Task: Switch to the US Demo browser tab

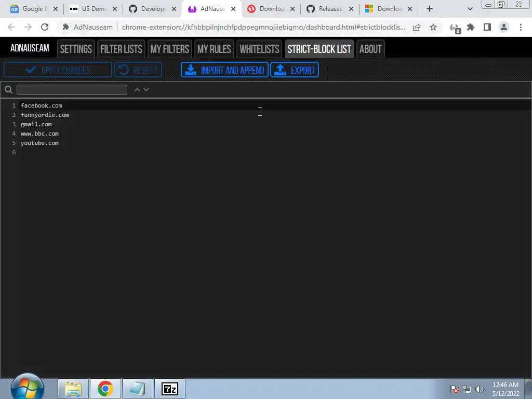Action: coord(93,9)
